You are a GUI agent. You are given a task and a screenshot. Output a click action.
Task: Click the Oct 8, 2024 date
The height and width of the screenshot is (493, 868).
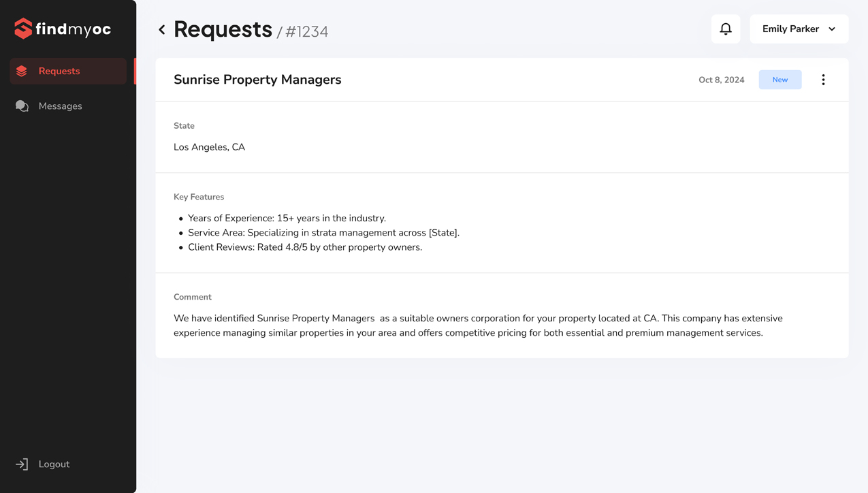coord(722,80)
